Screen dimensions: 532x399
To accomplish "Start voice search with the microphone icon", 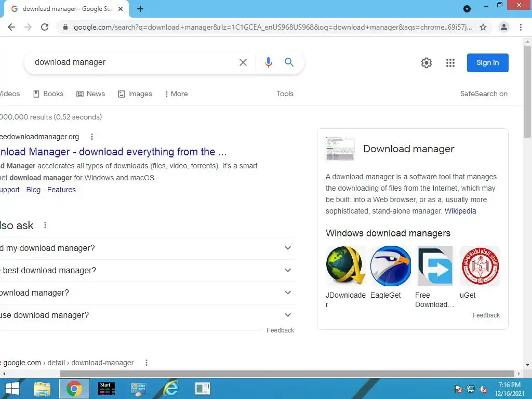I will tap(269, 62).
